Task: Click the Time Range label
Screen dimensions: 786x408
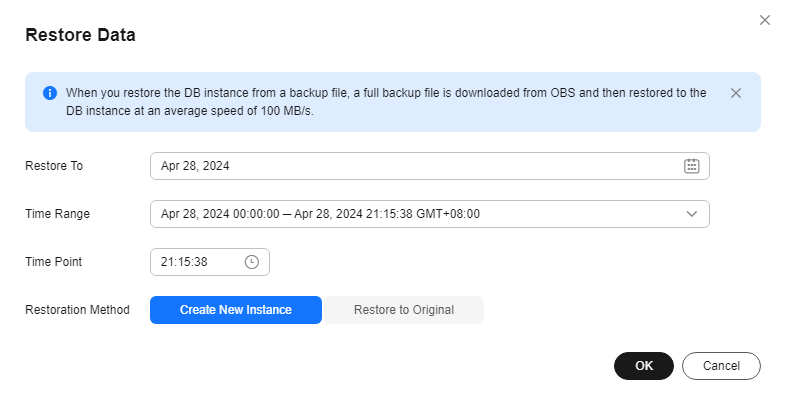Action: 57,214
